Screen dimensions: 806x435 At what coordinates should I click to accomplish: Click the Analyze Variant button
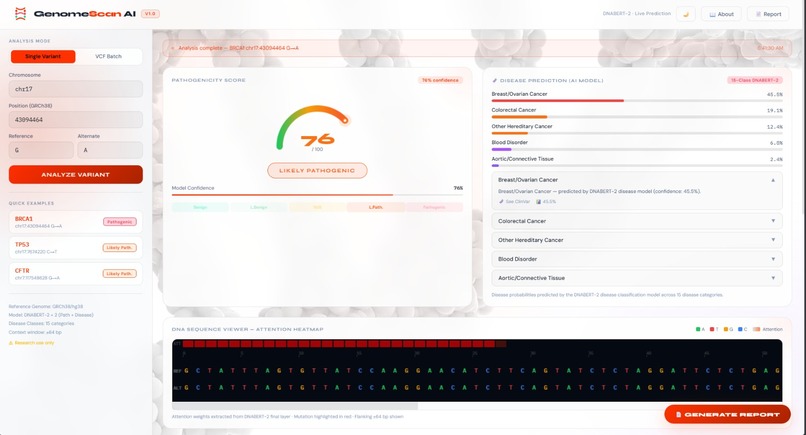pyautogui.click(x=76, y=174)
